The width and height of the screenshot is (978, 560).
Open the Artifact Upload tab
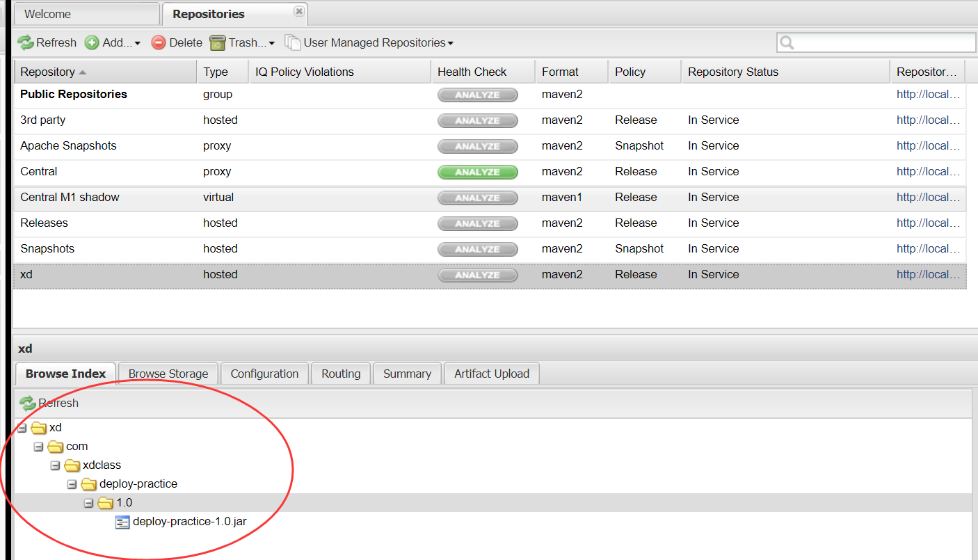tap(492, 374)
